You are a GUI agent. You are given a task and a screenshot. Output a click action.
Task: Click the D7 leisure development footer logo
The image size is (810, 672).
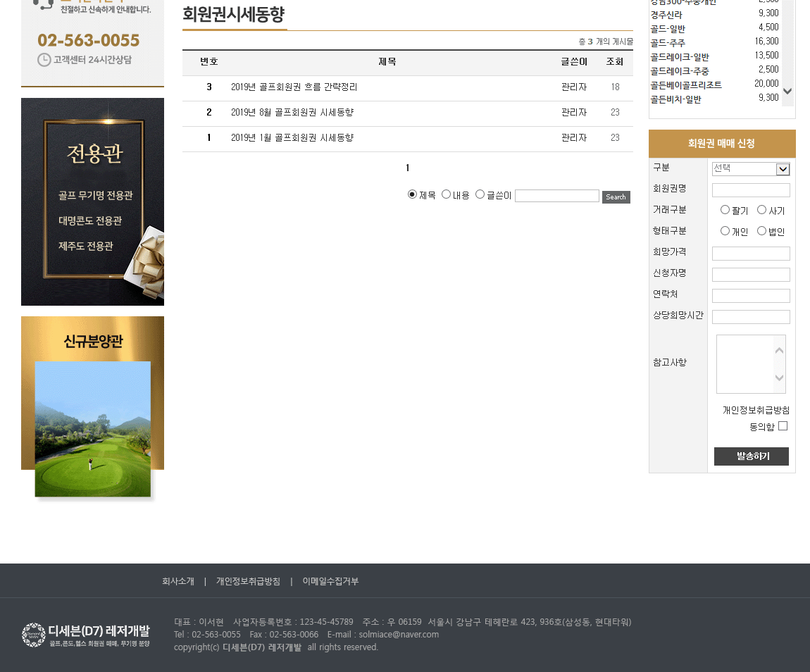86,635
